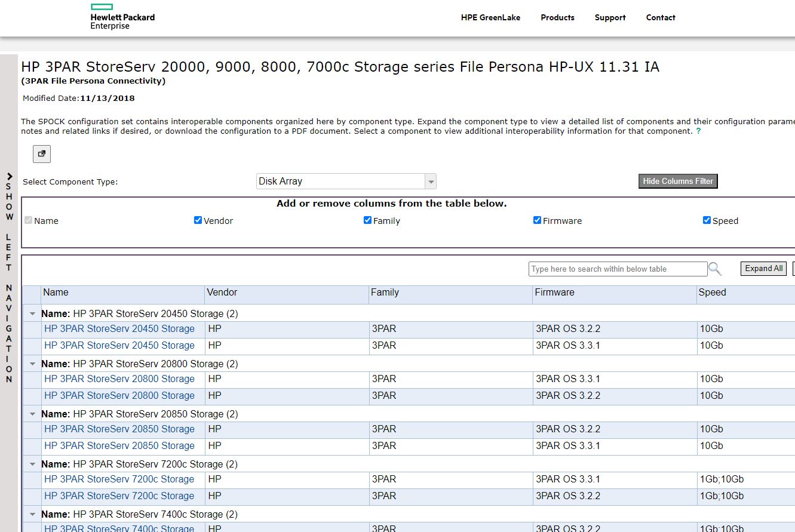Open StoreServ 7200c link with 3PAR OS 3.2.2
795x532 pixels.
pyautogui.click(x=119, y=496)
